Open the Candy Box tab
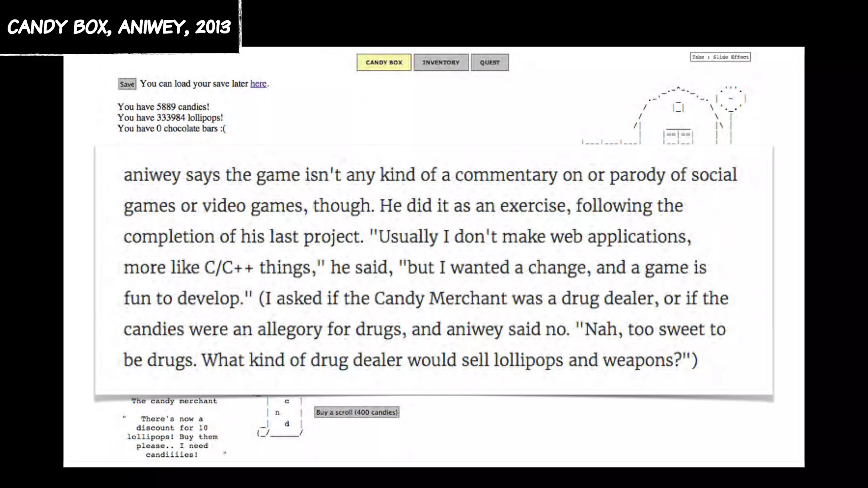Image resolution: width=868 pixels, height=488 pixels. click(384, 62)
